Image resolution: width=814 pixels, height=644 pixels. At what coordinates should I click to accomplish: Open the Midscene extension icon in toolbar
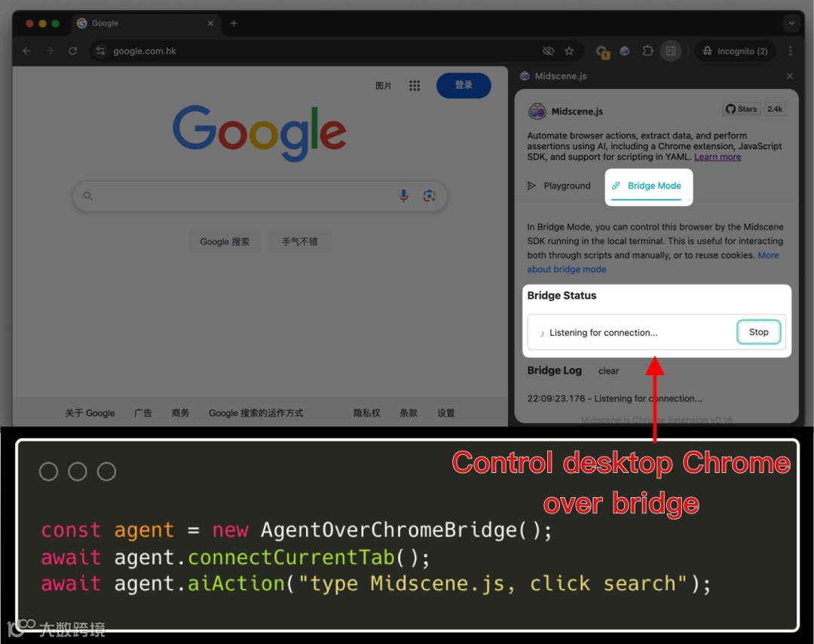pyautogui.click(x=625, y=51)
